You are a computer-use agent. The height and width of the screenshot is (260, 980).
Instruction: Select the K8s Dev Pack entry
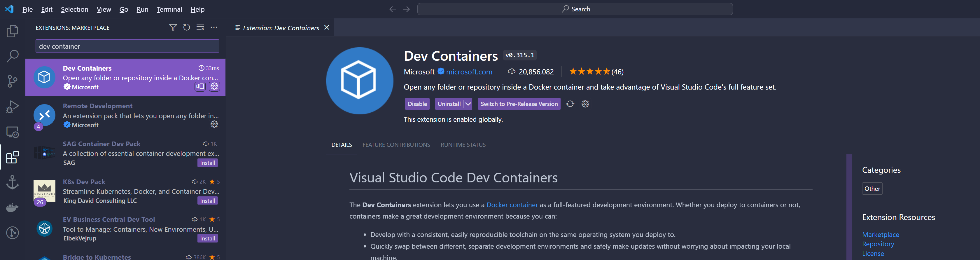click(125, 191)
